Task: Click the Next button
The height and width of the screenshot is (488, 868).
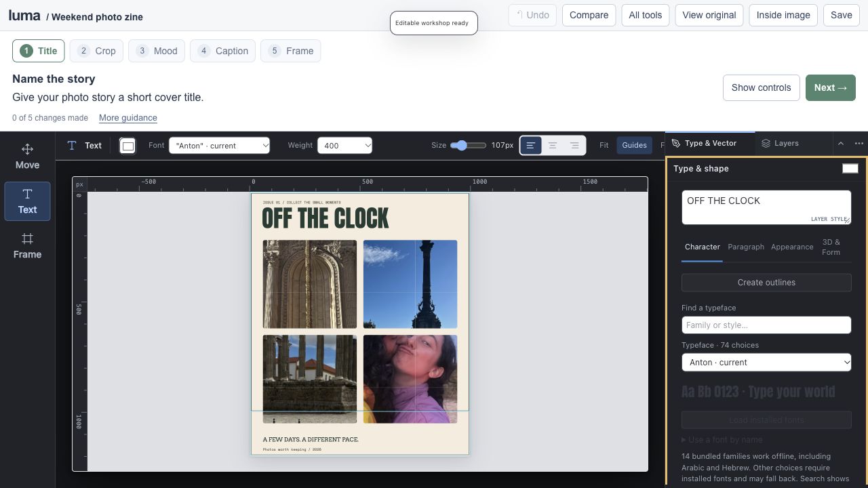Action: tap(831, 88)
